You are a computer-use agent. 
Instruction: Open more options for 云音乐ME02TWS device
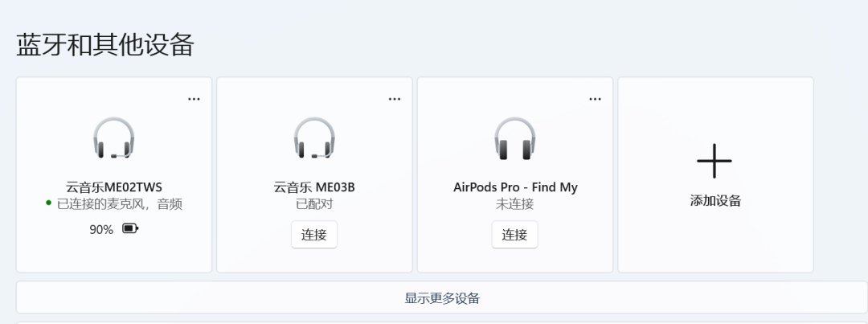[194, 99]
